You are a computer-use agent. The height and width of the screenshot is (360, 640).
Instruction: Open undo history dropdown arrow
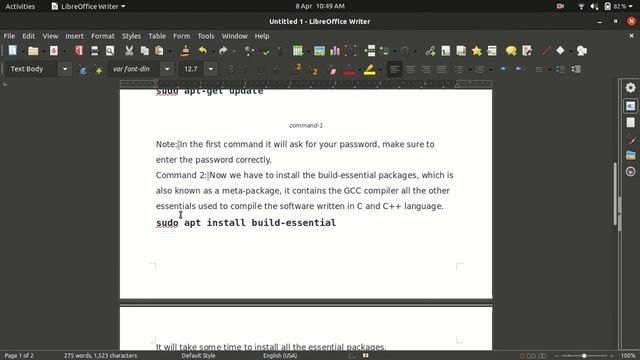click(213, 51)
